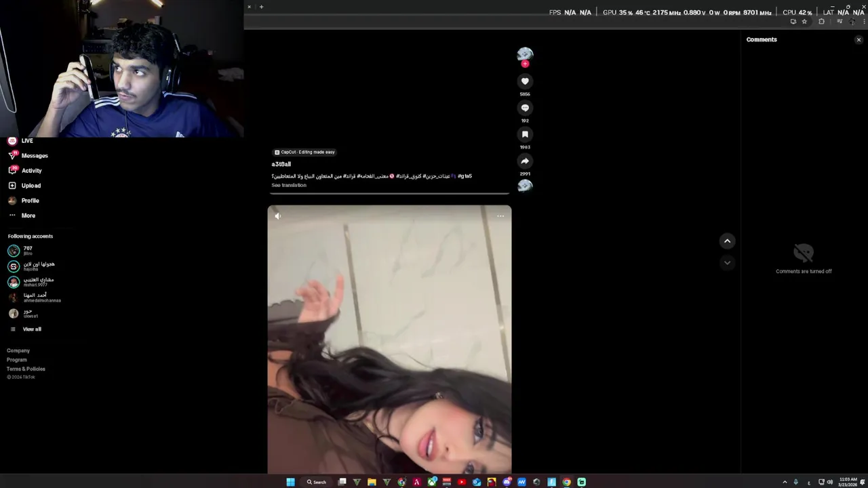The height and width of the screenshot is (488, 868).
Task: Open the YouTube taskbar icon
Action: click(461, 482)
